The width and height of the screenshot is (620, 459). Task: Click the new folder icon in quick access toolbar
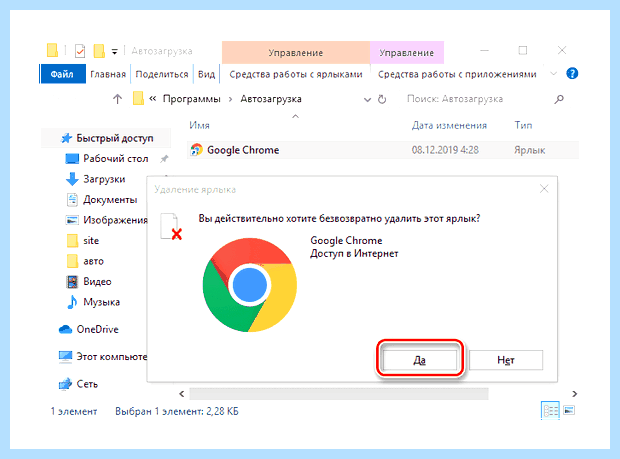coord(99,51)
